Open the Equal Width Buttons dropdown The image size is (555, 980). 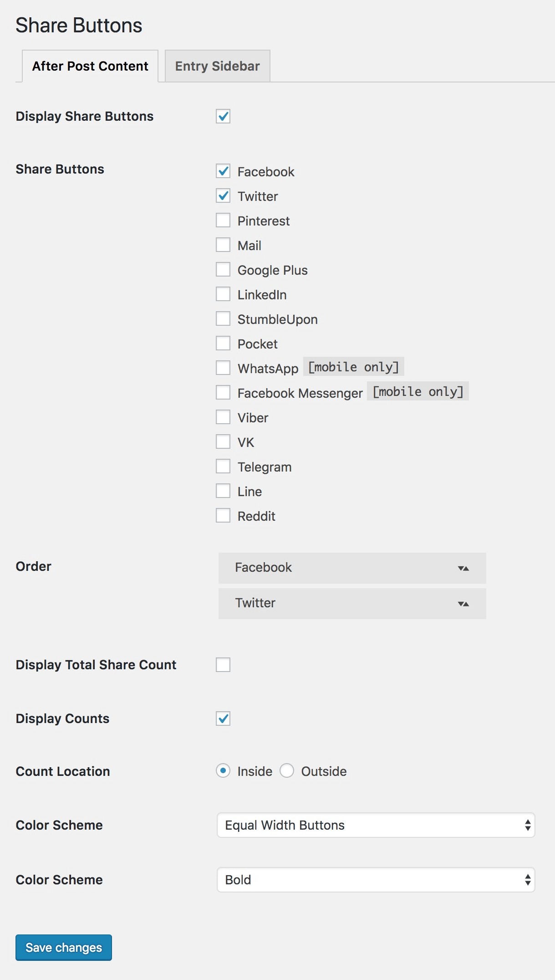376,825
